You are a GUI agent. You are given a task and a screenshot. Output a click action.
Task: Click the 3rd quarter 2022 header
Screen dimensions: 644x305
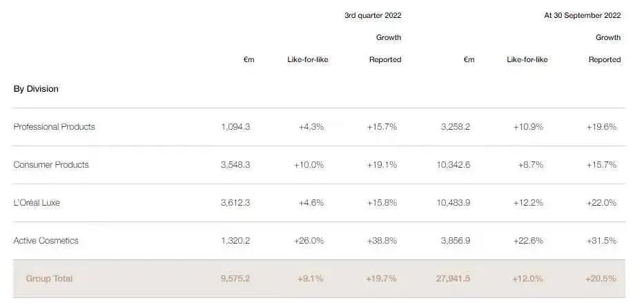pos(373,15)
